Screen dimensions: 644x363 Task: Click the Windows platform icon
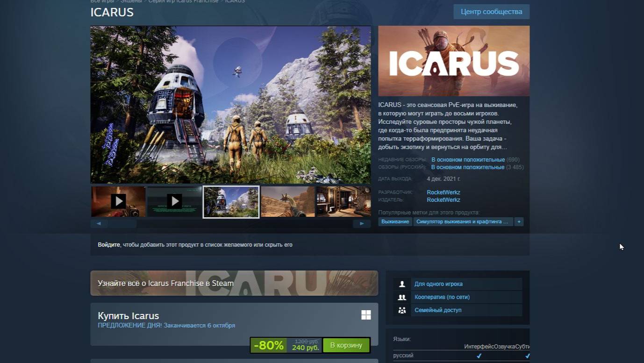tap(366, 315)
